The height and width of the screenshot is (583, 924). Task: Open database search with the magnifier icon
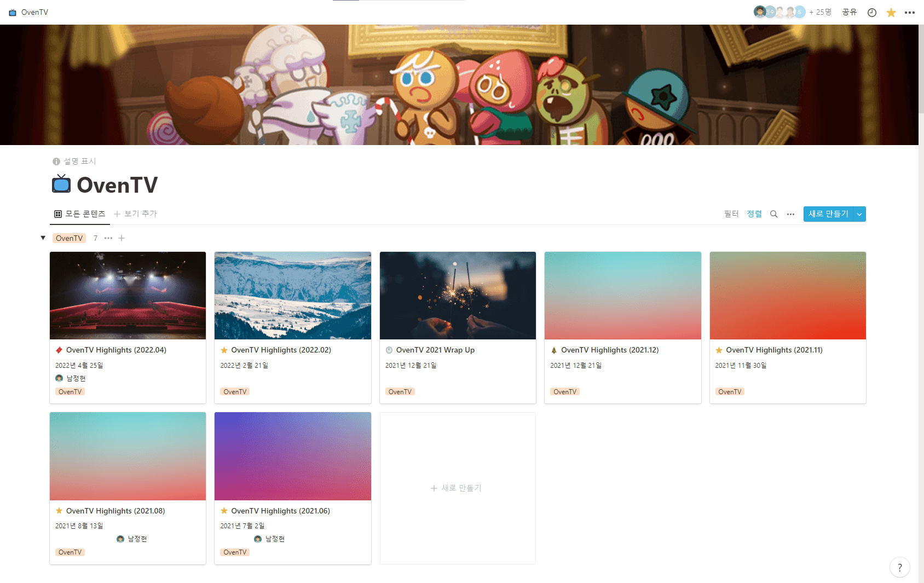click(x=774, y=214)
